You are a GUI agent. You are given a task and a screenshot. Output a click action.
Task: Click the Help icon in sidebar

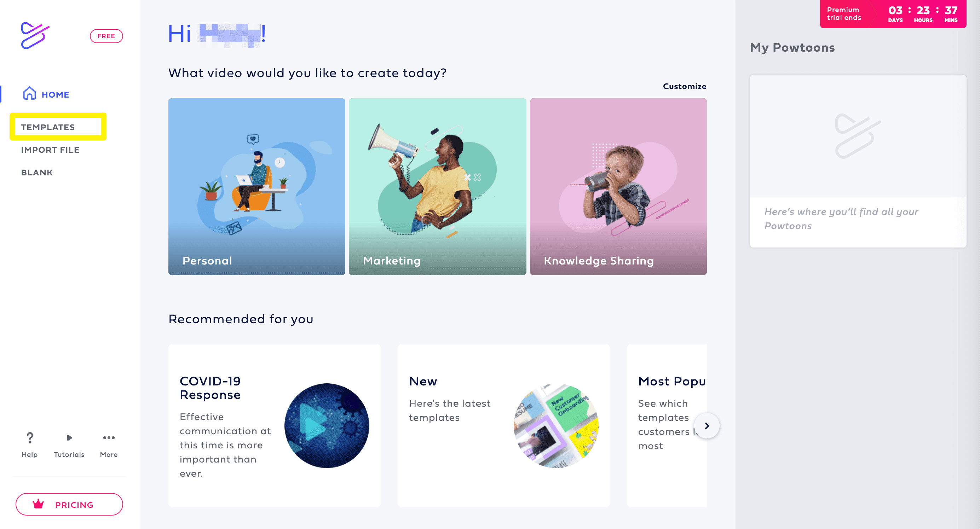pyautogui.click(x=29, y=438)
